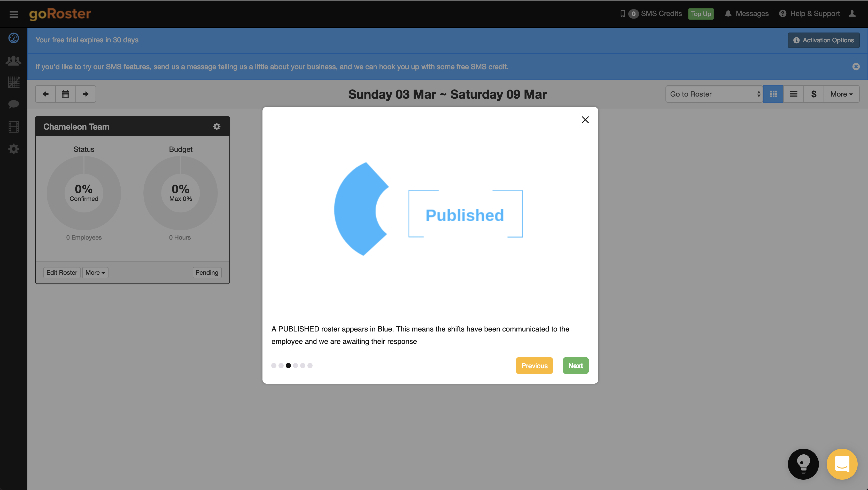This screenshot has width=868, height=490.
Task: Click the Pending status button
Action: coord(207,272)
